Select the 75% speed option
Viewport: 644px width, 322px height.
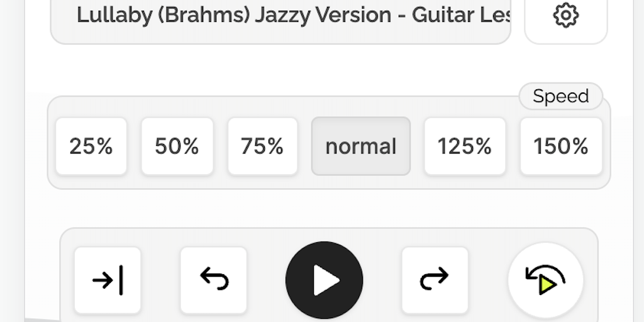tap(262, 146)
